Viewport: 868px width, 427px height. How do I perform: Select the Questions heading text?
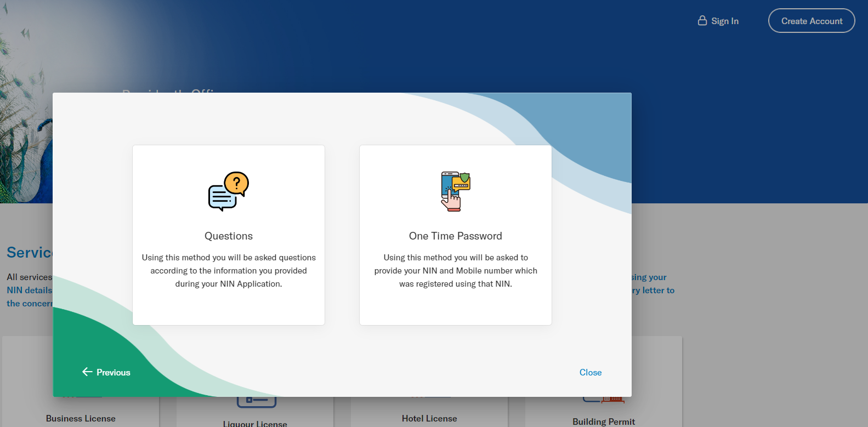click(229, 236)
